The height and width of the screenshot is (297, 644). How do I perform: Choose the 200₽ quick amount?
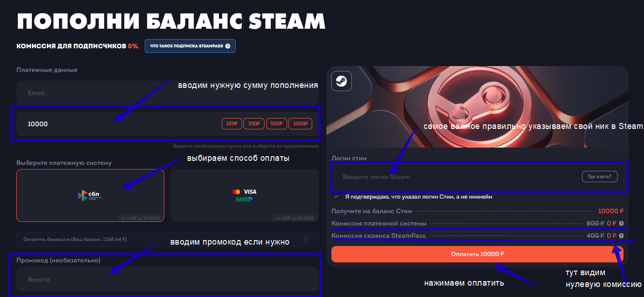254,124
